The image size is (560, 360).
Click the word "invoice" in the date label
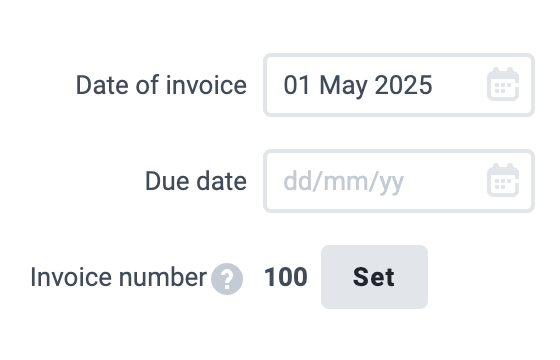click(206, 85)
